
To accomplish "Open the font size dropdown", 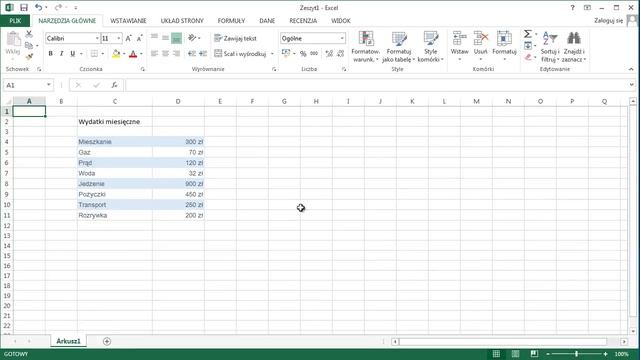I will [119, 38].
